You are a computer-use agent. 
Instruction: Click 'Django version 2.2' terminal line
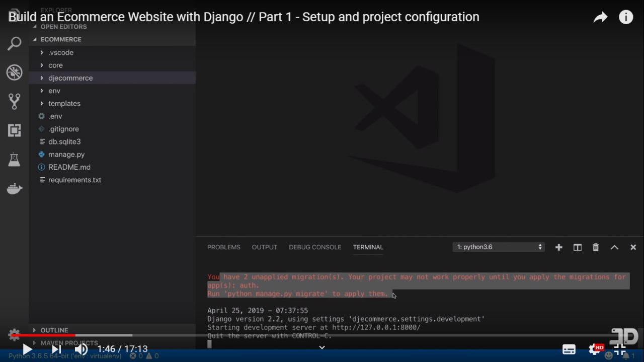[x=346, y=319]
